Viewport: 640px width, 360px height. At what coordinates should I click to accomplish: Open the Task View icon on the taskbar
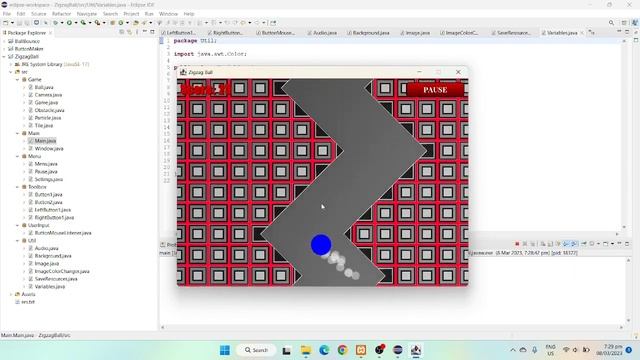pyautogui.click(x=287, y=350)
